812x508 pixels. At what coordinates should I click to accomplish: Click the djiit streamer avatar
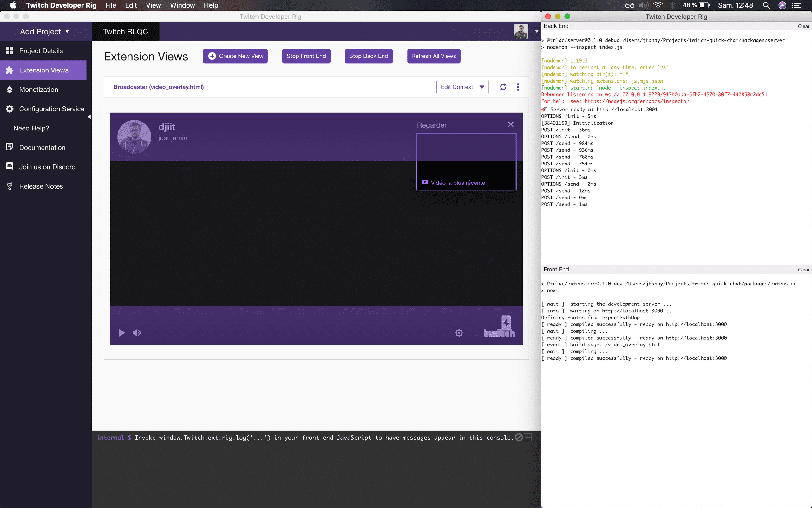point(134,137)
